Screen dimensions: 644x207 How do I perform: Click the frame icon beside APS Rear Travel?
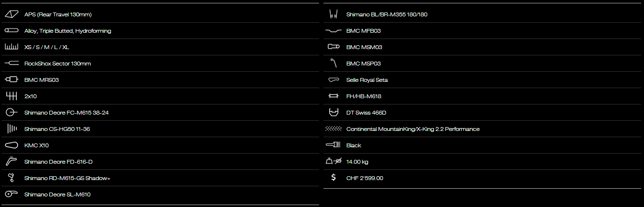pos(11,14)
